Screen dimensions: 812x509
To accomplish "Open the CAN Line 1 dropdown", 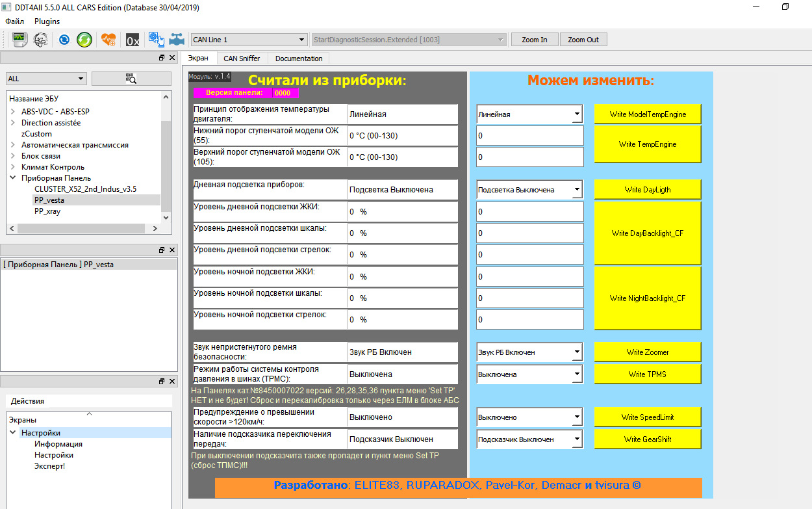I will coord(249,40).
